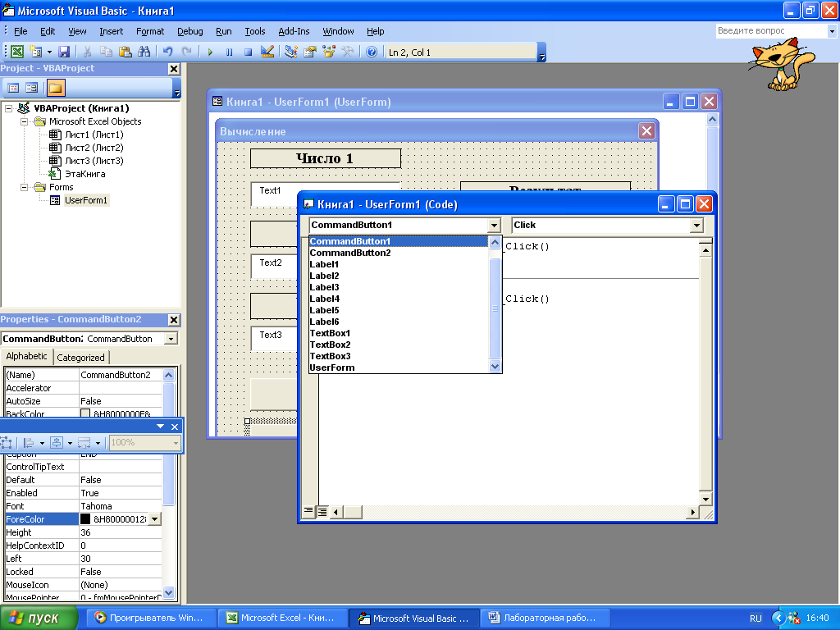Open the ForeColor property dropdown arrow
Image resolution: width=840 pixels, height=630 pixels.
pos(155,519)
